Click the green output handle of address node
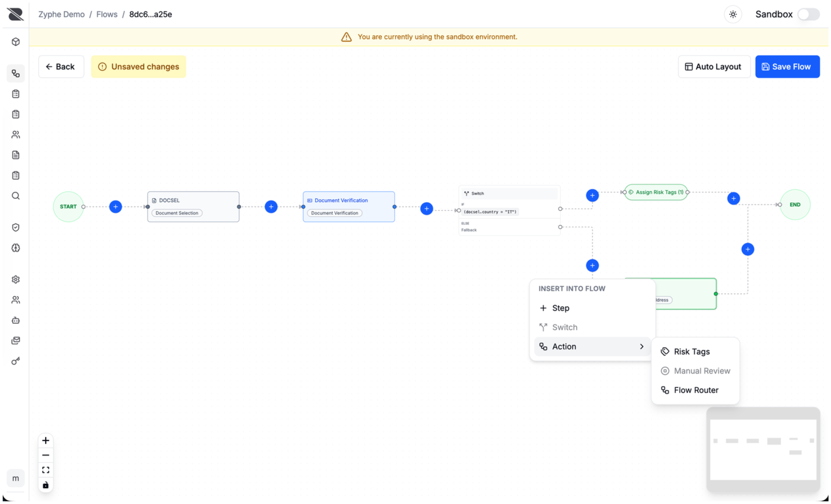Viewport: 831px width, 504px height. [716, 294]
